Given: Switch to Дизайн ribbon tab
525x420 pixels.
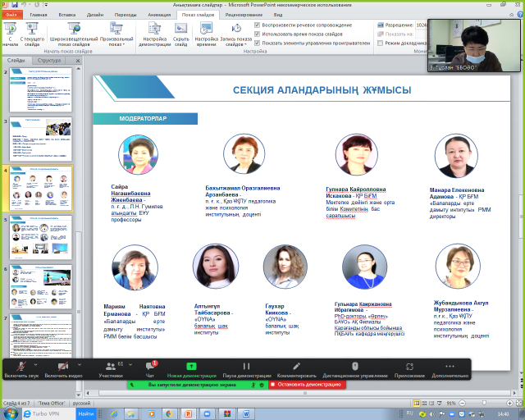Looking at the screenshot, I should pos(95,15).
